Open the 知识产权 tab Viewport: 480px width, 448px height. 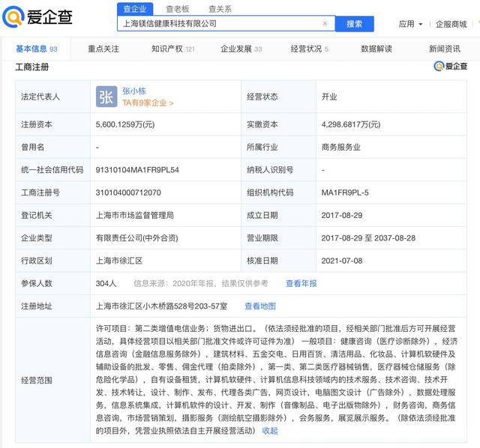point(173,49)
